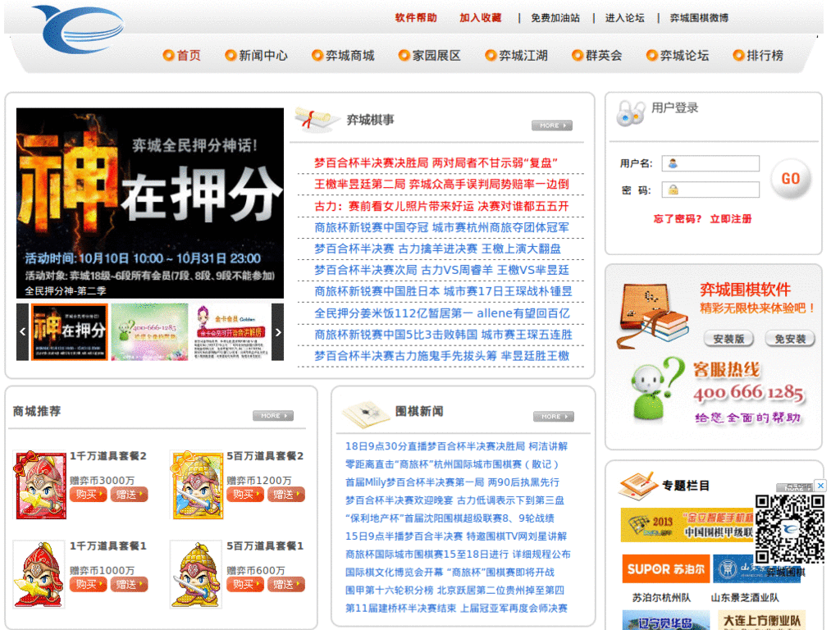Screen dimensions: 840x630
Task: Open 弈城围棋微博 top link
Action: coord(699,18)
